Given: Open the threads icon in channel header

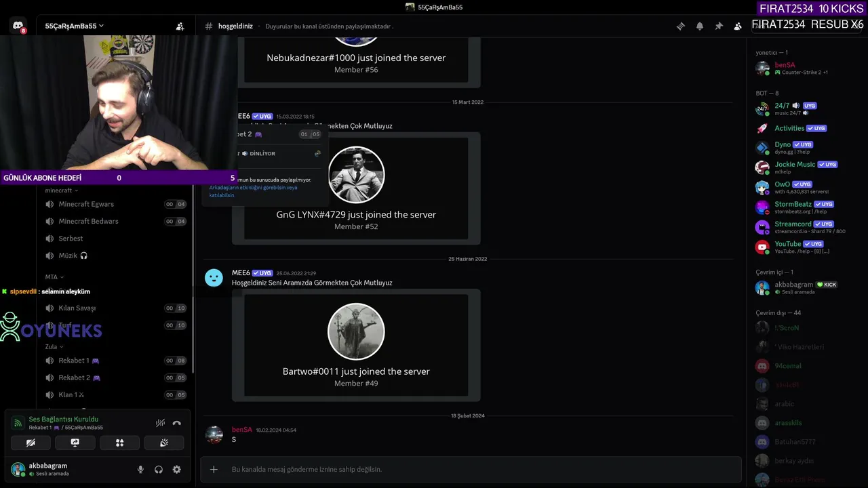Looking at the screenshot, I should point(681,26).
